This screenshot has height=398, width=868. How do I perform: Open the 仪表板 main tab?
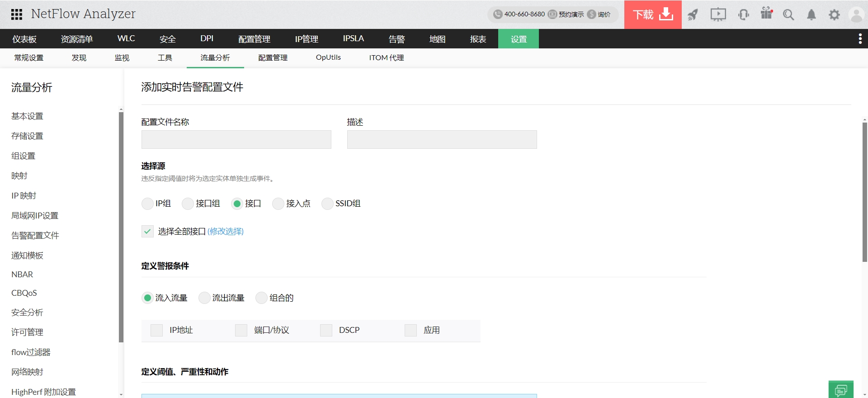tap(24, 39)
